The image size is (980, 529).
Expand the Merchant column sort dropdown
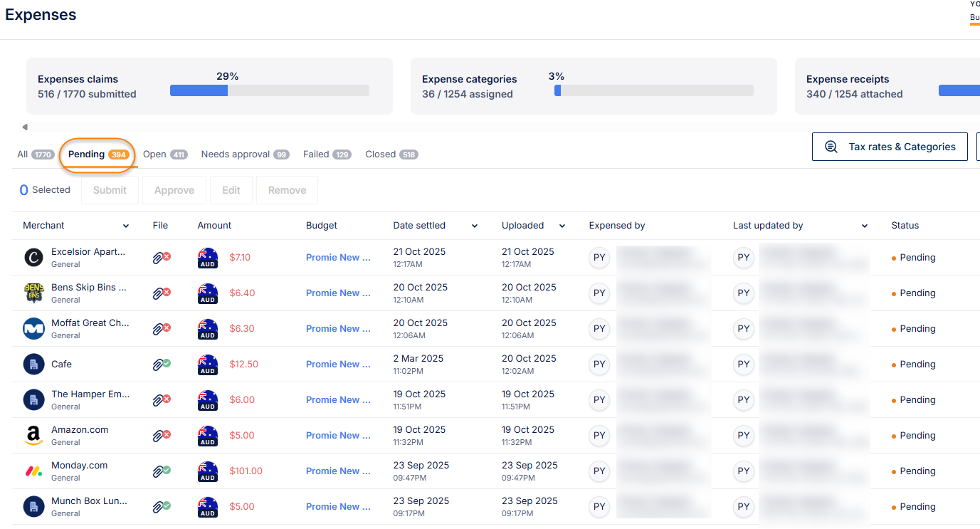click(126, 226)
